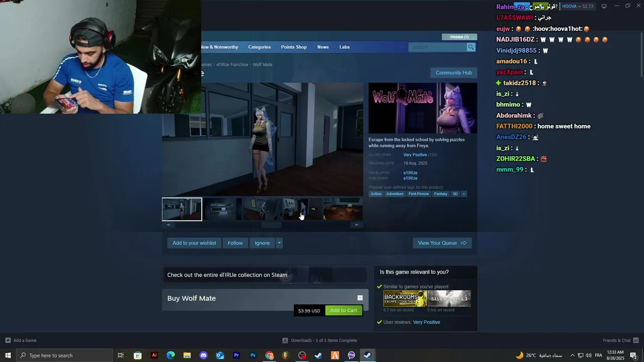
Task: Open volume control in system tray
Action: [588, 355]
